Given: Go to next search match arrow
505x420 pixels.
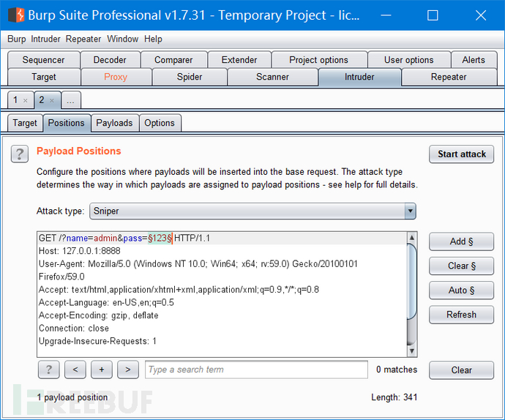Looking at the screenshot, I should (128, 370).
